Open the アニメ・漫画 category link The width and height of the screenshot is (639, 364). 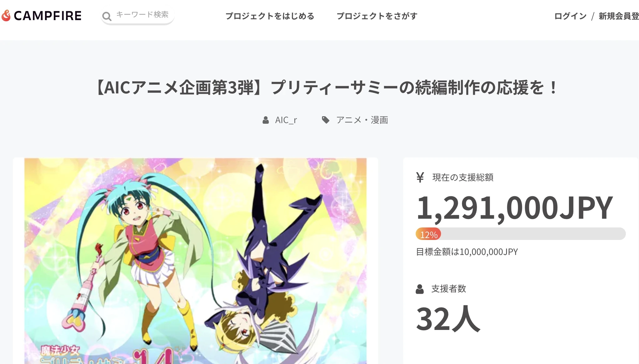pos(362,120)
